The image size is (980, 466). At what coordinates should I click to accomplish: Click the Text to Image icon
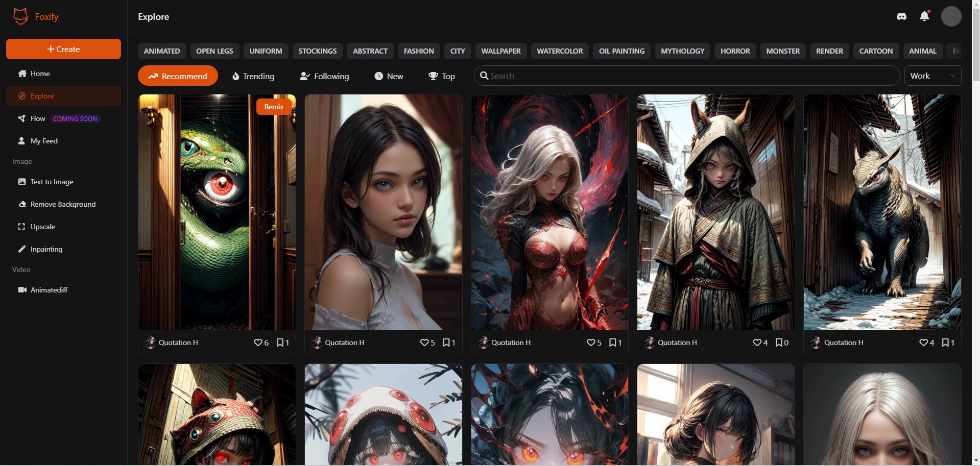[x=22, y=182]
